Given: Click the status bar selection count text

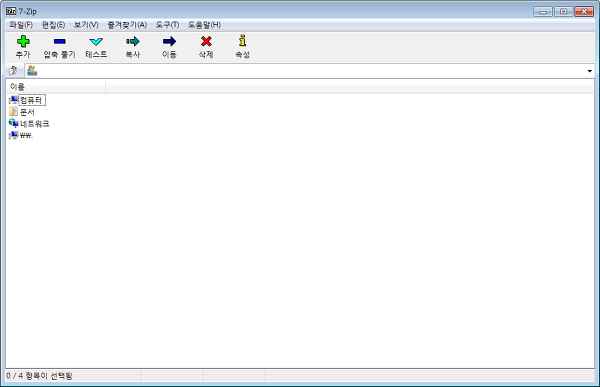Looking at the screenshot, I should [x=39, y=376].
